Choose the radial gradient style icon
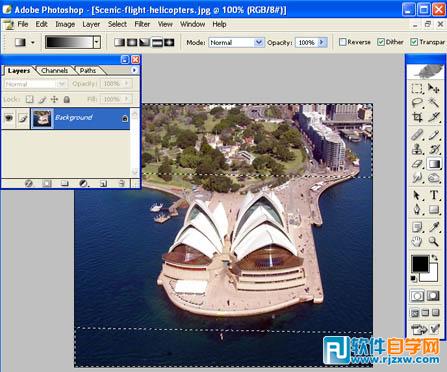This screenshot has width=447, height=372. [132, 42]
